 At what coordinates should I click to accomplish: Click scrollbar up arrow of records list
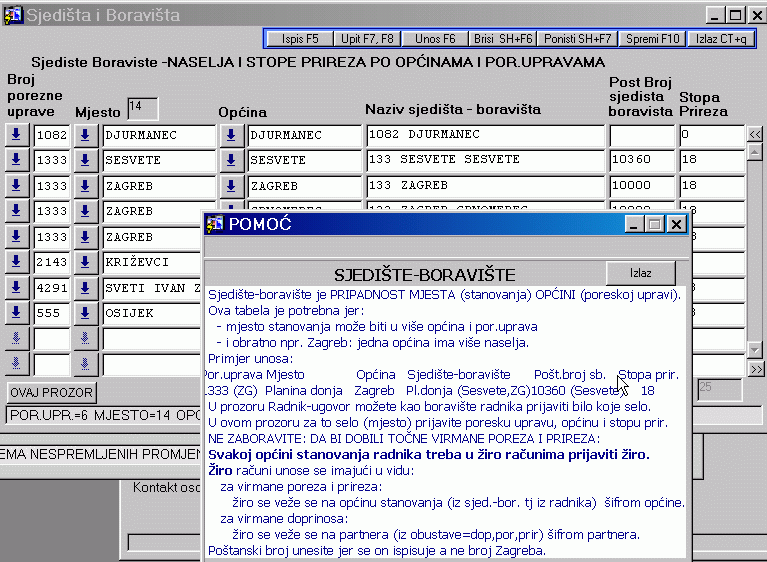coord(755,153)
